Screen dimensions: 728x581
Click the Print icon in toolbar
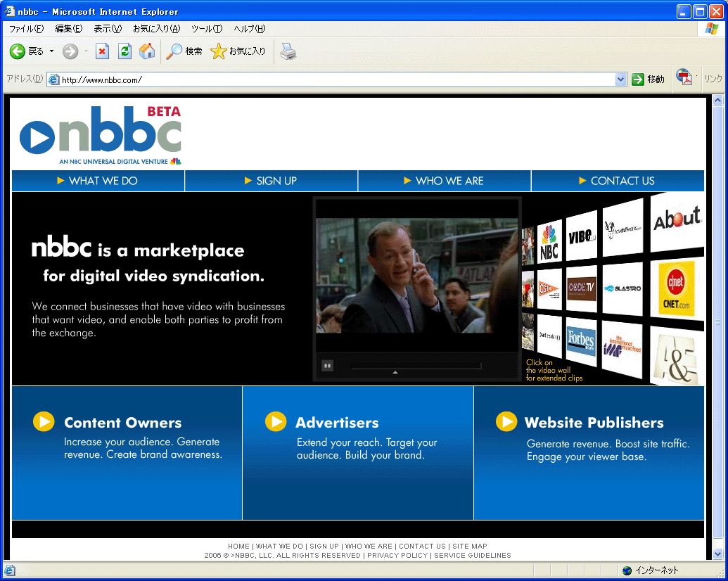pos(288,51)
